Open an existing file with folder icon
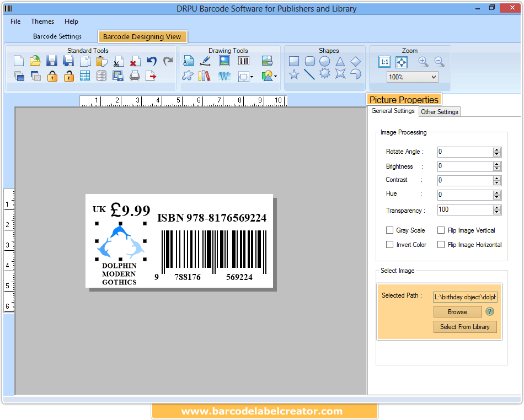The image size is (524, 420). tap(35, 61)
